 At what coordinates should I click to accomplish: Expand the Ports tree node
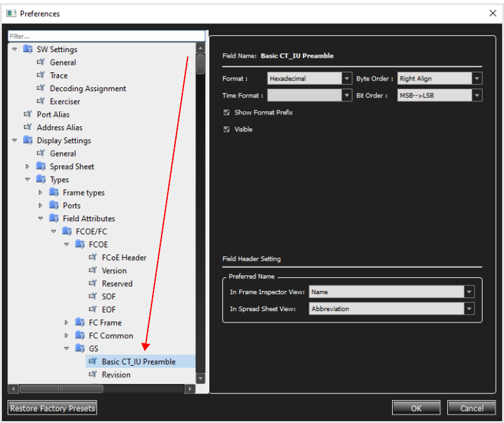[40, 205]
